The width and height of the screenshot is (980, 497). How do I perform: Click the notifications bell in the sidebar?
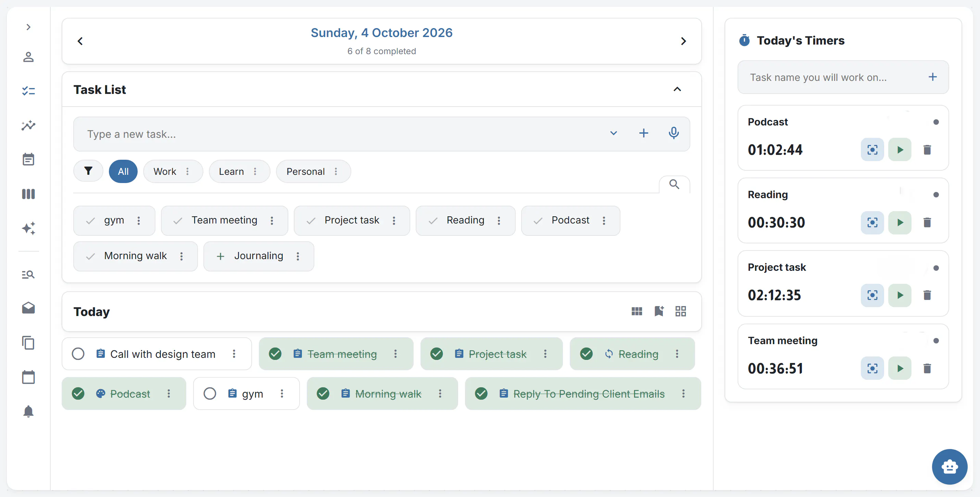click(x=28, y=411)
